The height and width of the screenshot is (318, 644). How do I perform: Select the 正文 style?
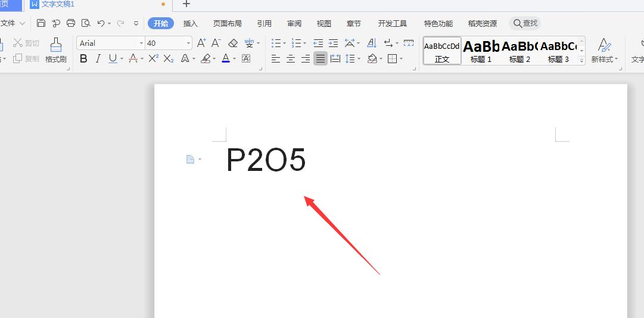(442, 51)
